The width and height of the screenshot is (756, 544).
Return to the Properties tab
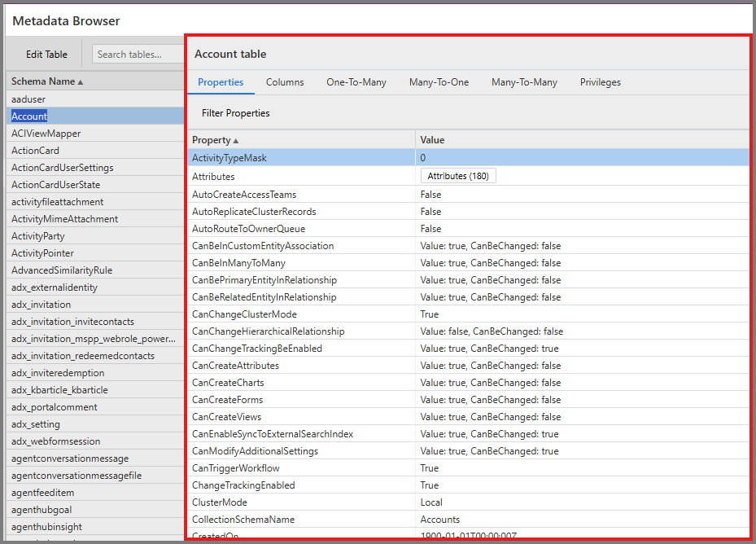point(220,82)
